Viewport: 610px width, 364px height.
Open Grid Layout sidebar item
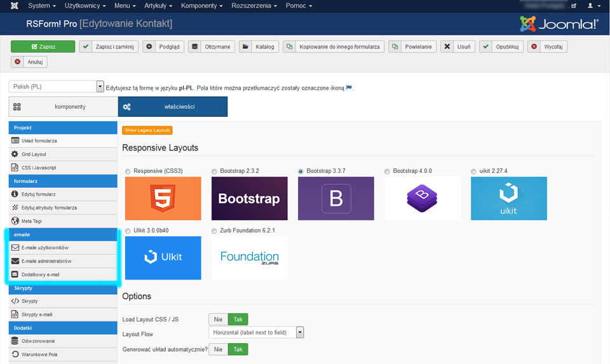[63, 154]
